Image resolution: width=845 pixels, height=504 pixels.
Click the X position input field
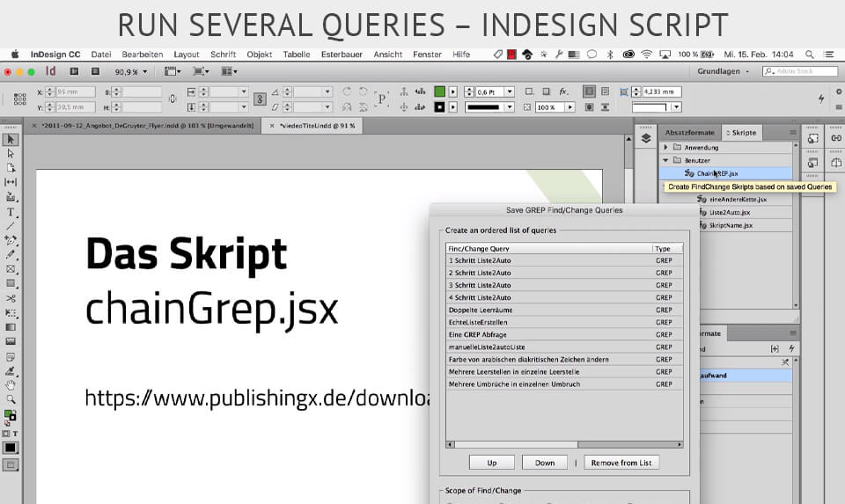76,92
